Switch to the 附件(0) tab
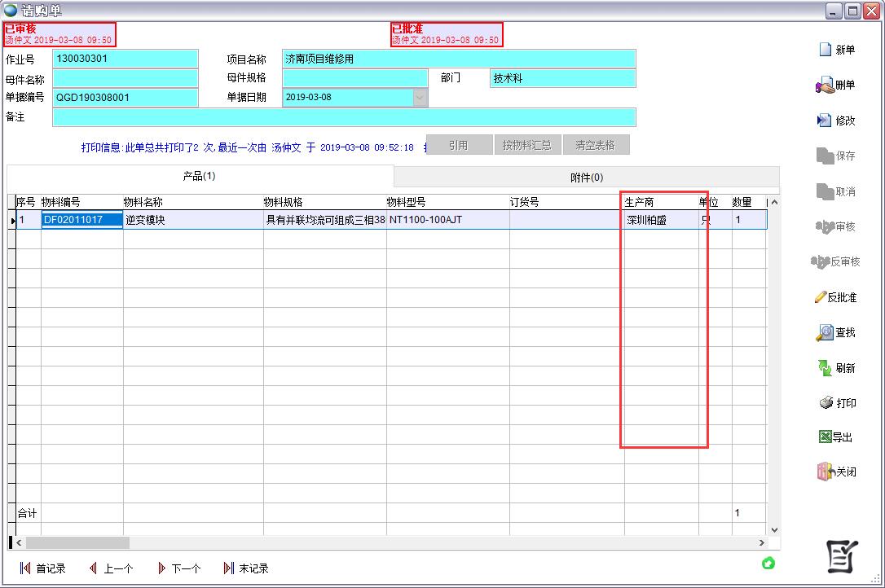This screenshot has width=885, height=588. 586,178
